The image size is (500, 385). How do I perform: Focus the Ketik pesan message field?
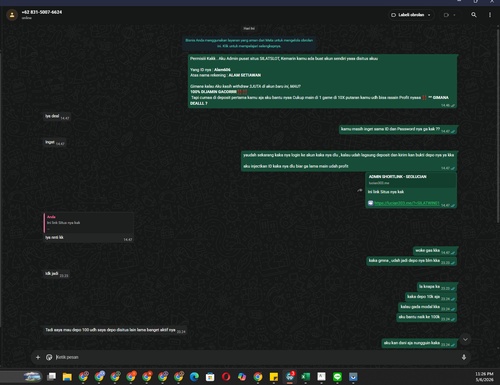tap(257, 357)
